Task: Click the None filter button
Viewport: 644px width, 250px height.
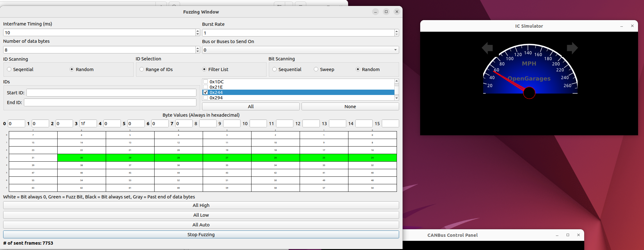Action: pyautogui.click(x=350, y=106)
